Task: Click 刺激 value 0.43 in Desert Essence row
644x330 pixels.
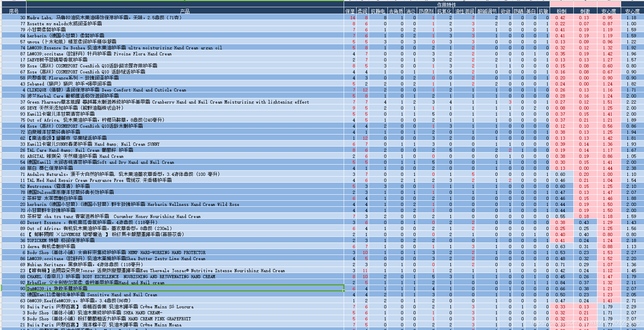Action: click(x=585, y=222)
